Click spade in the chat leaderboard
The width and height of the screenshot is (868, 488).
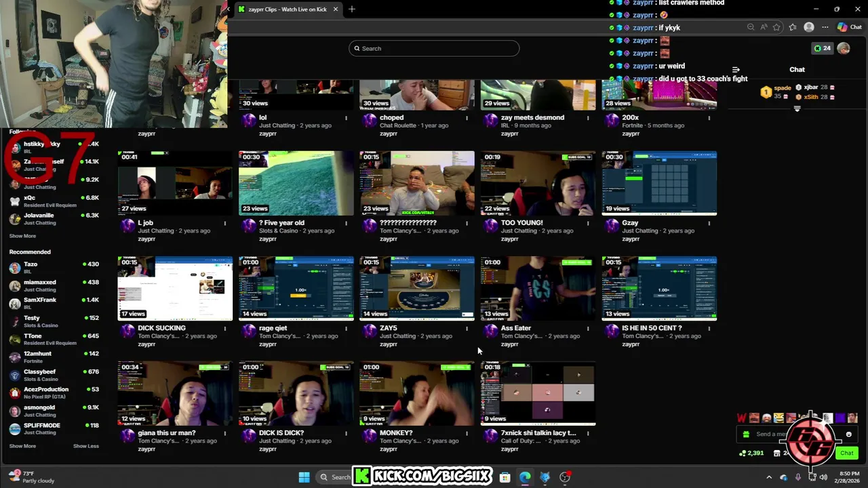pyautogui.click(x=783, y=88)
